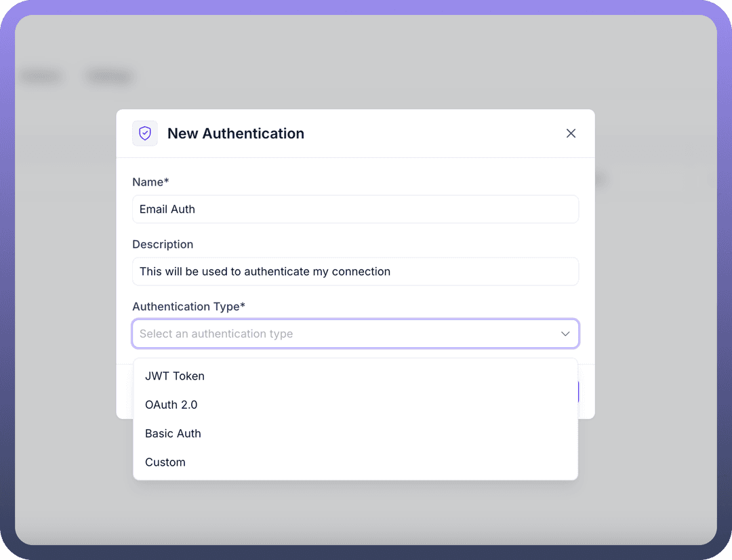The image size is (732, 560).
Task: Click the Name field containing Email Auth
Action: (355, 209)
